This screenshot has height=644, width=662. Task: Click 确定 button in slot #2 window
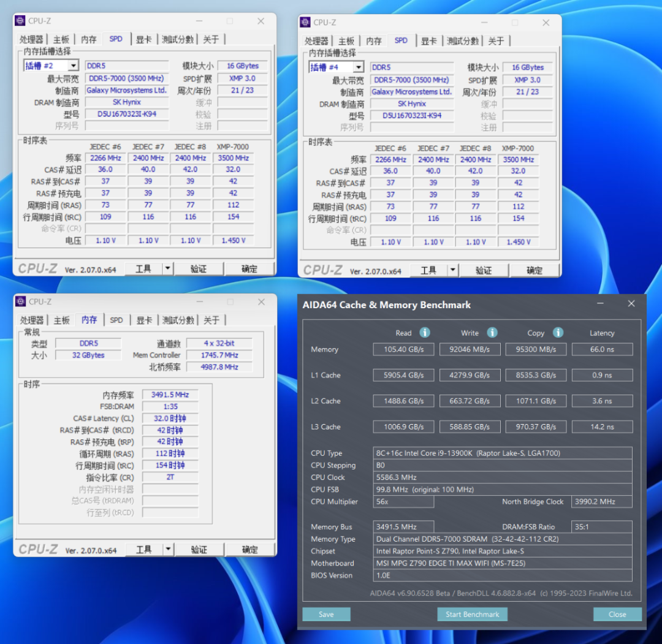[x=249, y=268]
